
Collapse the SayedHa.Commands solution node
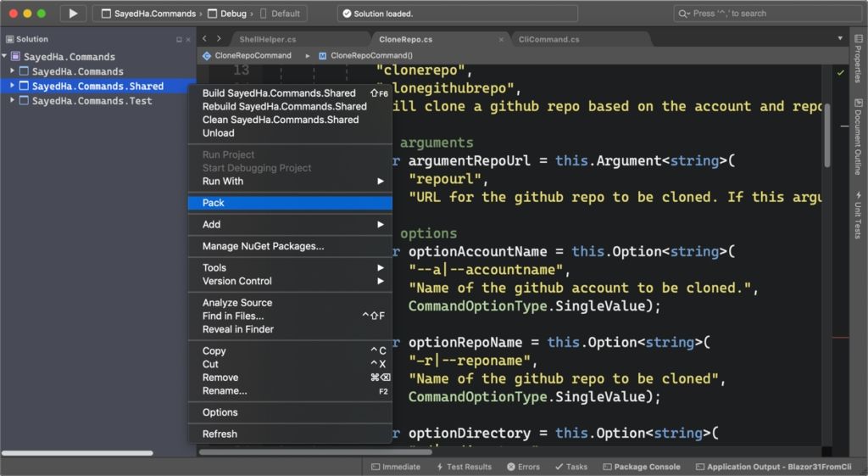coord(4,56)
